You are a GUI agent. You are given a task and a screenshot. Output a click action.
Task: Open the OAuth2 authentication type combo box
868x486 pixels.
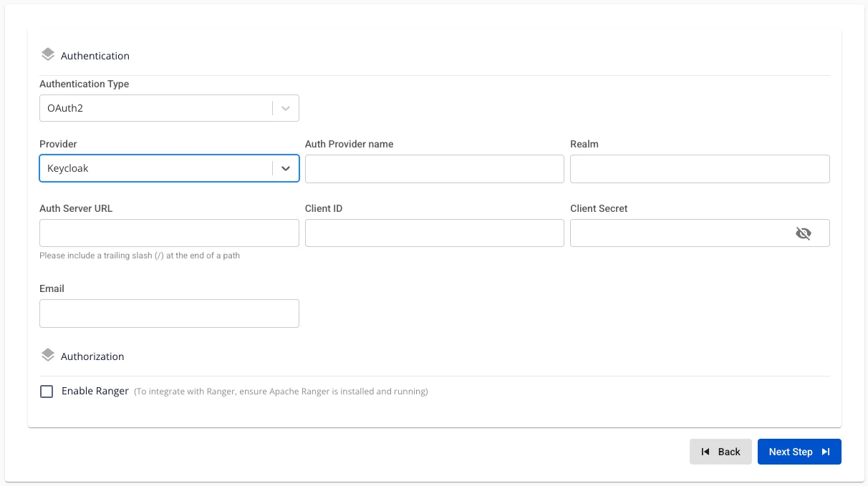click(x=169, y=108)
